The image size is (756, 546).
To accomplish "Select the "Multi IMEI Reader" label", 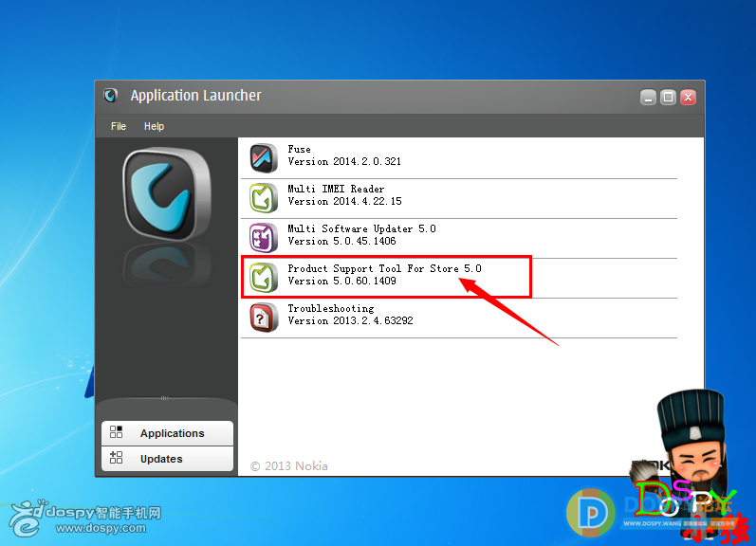I will (x=336, y=189).
